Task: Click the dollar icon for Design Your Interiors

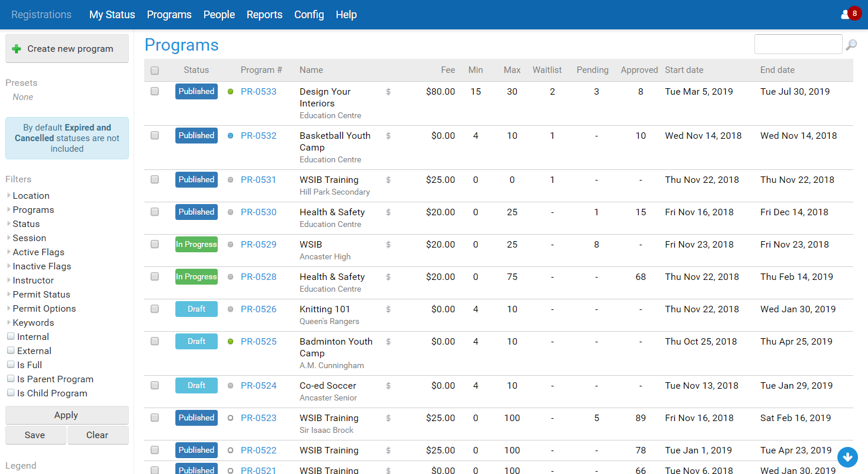Action: click(x=388, y=92)
